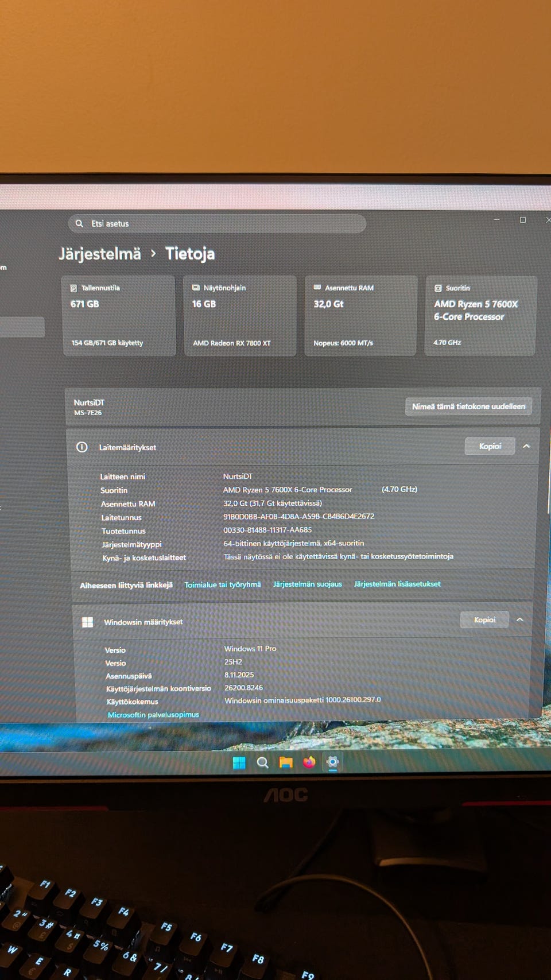551x980 pixels.
Task: Select product ID 00330-81488-11317-AA685
Action: [x=267, y=530]
